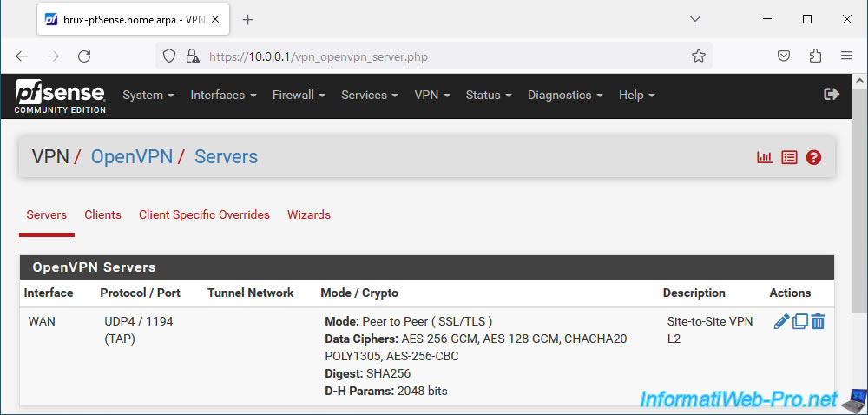
Task: Click the Actions column header
Action: (790, 293)
